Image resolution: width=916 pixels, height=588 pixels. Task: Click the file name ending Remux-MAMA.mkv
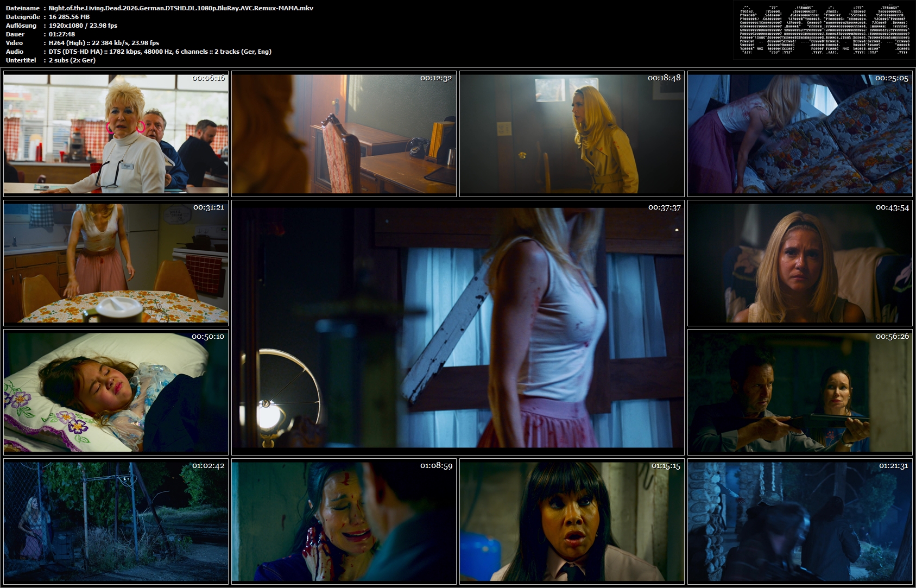click(x=181, y=8)
